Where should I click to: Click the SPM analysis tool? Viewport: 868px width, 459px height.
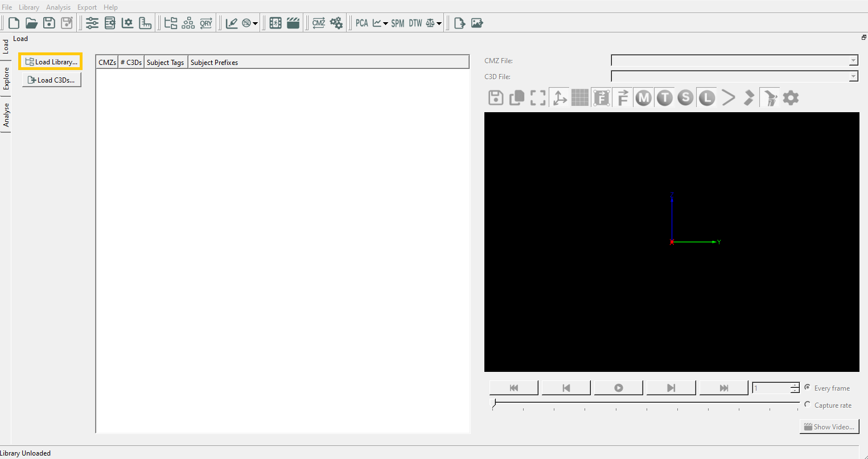point(398,23)
